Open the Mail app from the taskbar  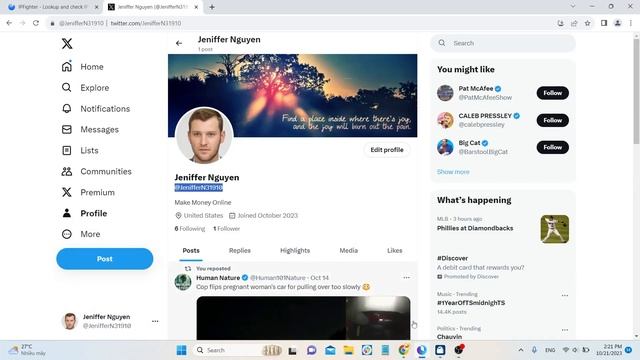330,350
